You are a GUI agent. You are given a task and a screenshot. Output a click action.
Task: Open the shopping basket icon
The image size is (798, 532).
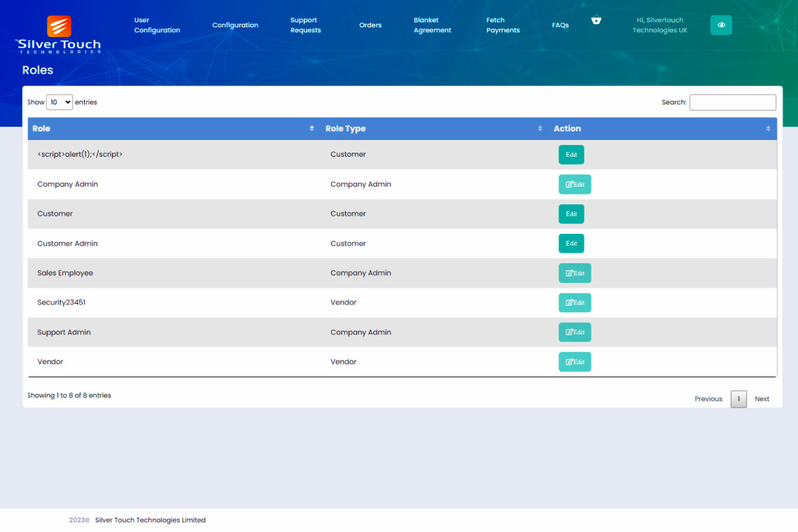(596, 20)
